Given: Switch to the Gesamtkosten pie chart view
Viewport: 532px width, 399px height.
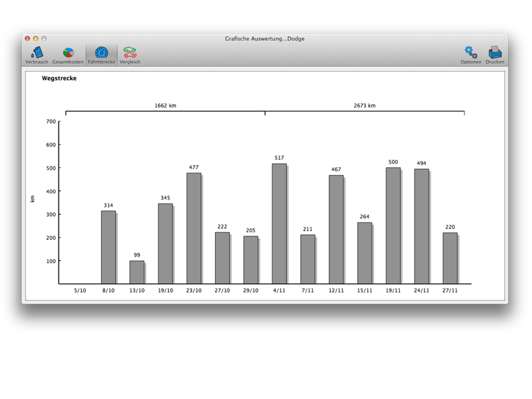Looking at the screenshot, I should [68, 54].
